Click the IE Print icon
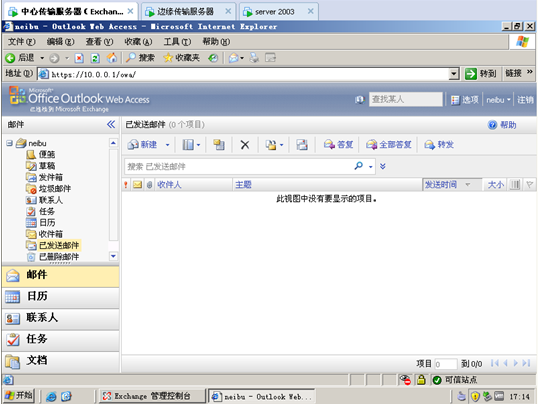The height and width of the screenshot is (404, 538). [x=254, y=58]
